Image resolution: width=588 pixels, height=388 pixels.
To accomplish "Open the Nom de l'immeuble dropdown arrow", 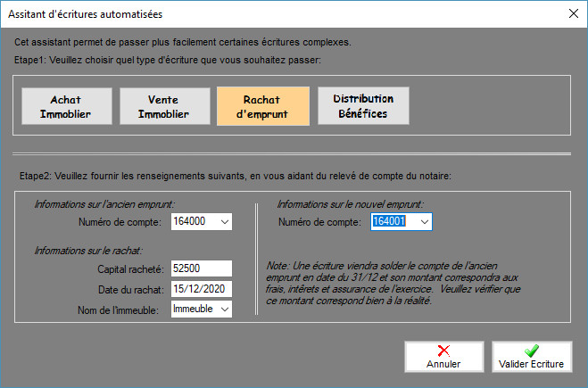I will (223, 309).
